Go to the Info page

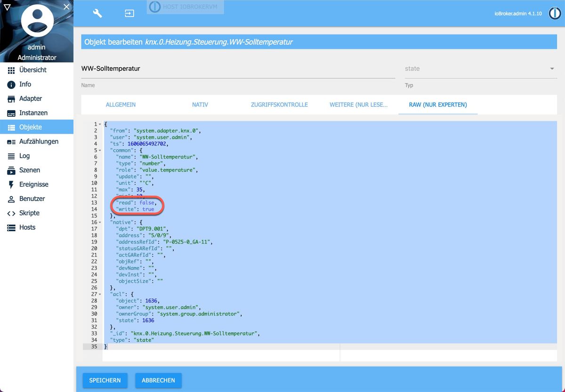click(x=37, y=84)
